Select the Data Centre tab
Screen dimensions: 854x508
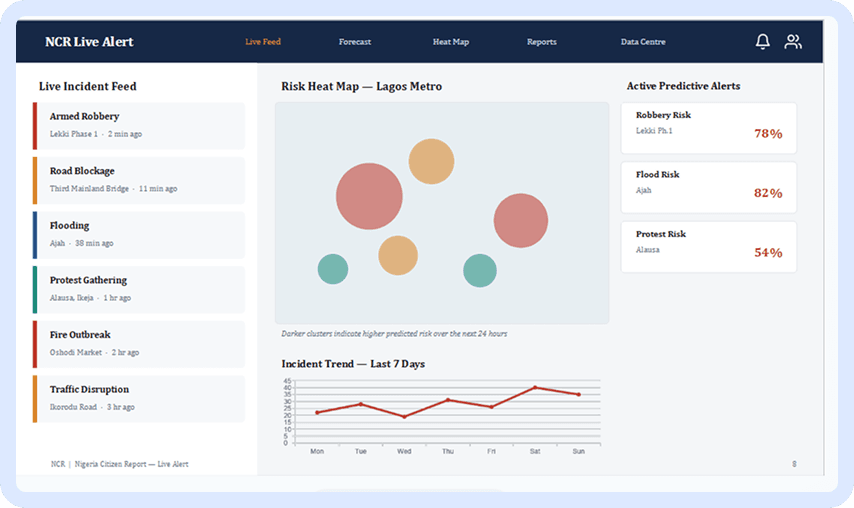coord(643,42)
